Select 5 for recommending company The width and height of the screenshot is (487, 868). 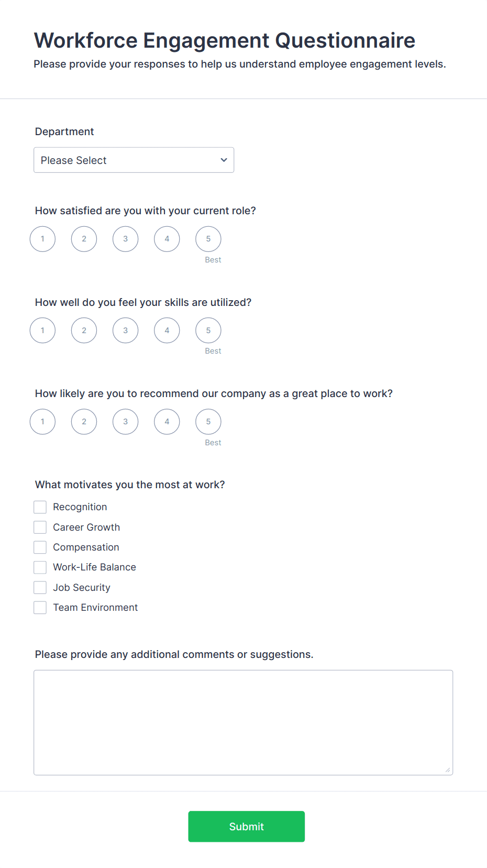coord(208,422)
